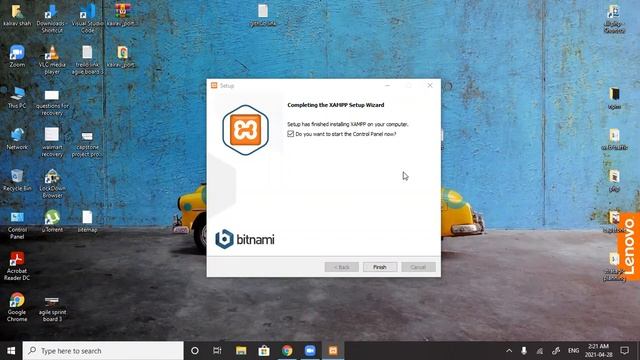This screenshot has height=360, width=640.
Task: Launch the Google Chrome desktop shortcut
Action: (x=17, y=307)
